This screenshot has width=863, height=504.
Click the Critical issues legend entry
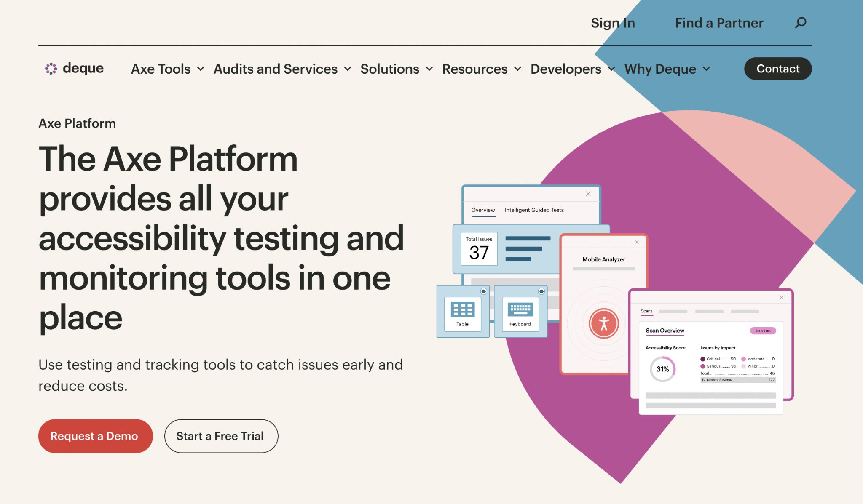click(718, 359)
